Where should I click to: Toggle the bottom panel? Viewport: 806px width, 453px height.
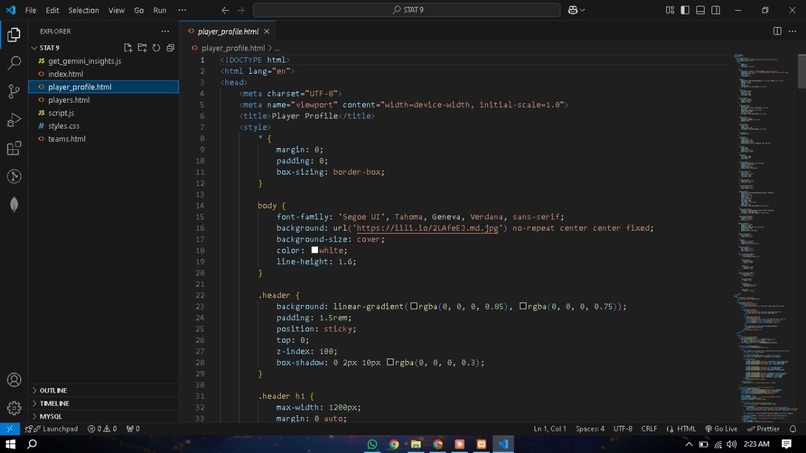click(700, 10)
